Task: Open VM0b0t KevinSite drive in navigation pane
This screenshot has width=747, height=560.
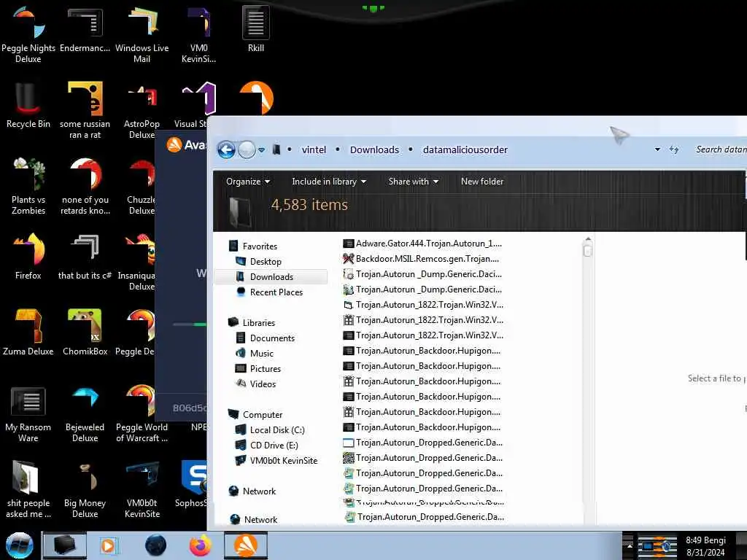Action: tap(284, 461)
